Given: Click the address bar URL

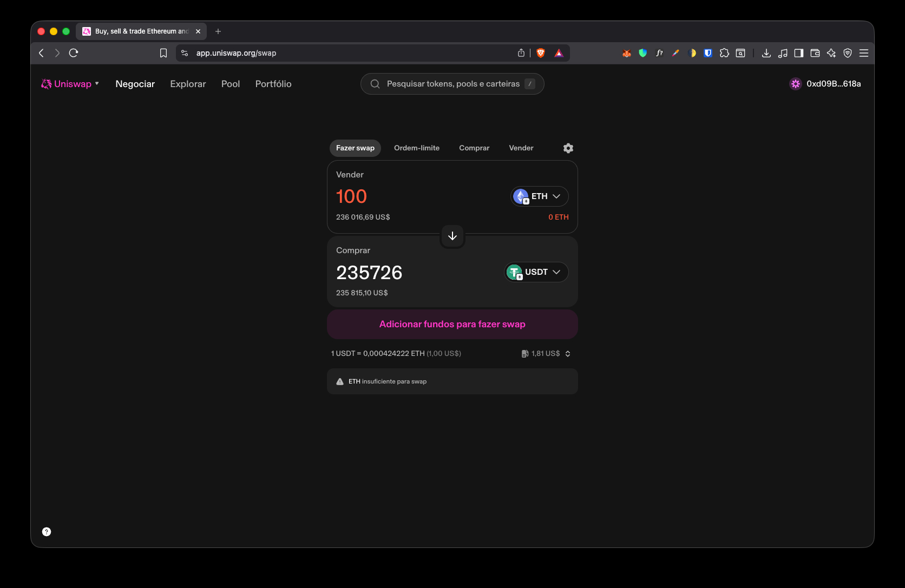Looking at the screenshot, I should click(x=236, y=53).
